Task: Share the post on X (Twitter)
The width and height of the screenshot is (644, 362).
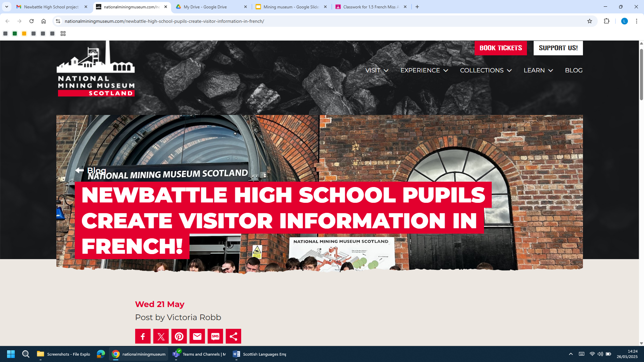Action: [x=161, y=336]
